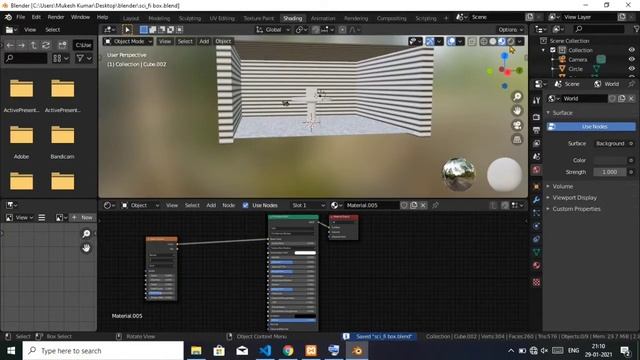
Task: Click the blue Use Nodes button
Action: pos(591,127)
